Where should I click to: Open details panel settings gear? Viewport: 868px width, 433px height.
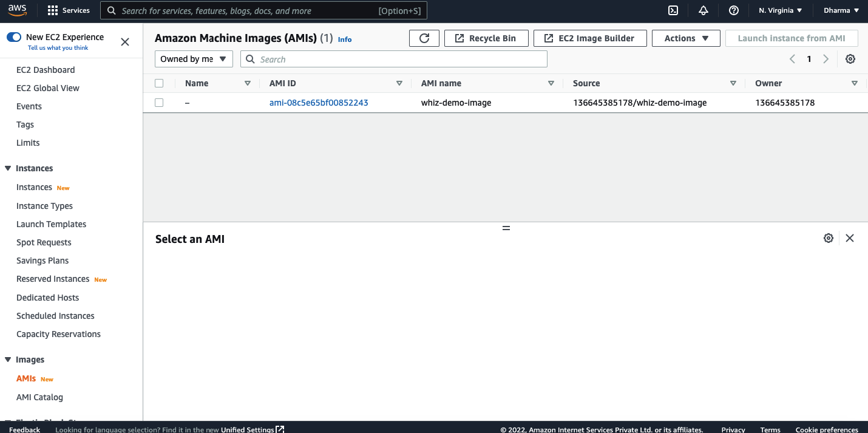point(828,238)
